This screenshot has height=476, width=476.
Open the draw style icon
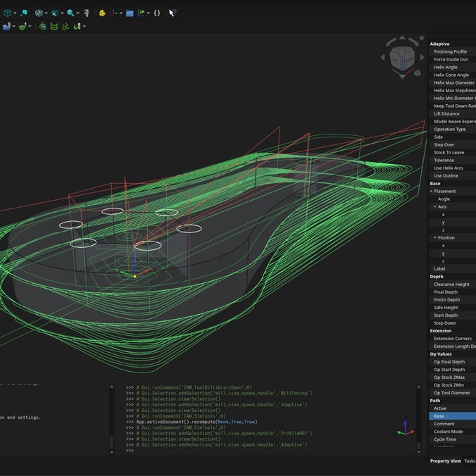(x=39, y=13)
